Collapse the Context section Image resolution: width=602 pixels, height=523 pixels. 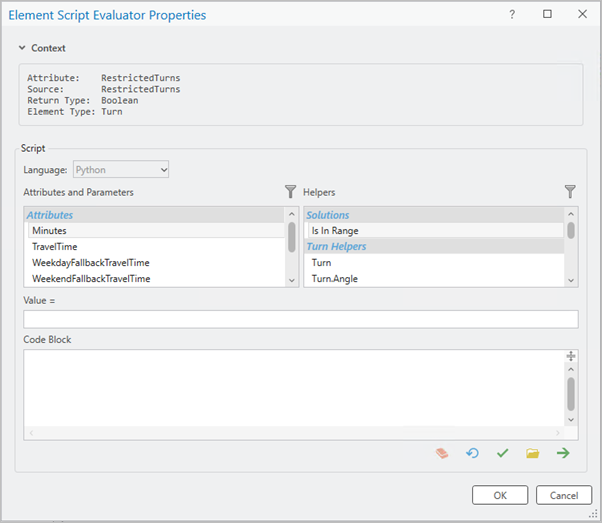click(22, 48)
